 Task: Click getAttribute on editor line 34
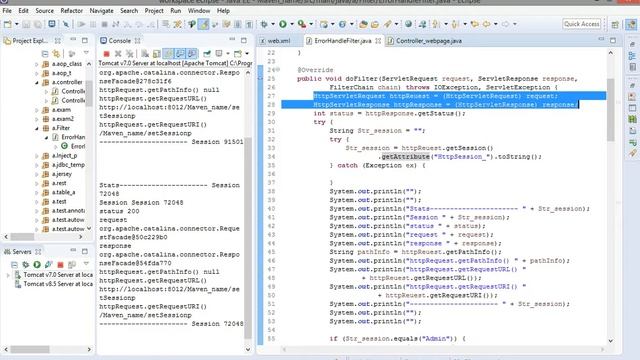405,157
